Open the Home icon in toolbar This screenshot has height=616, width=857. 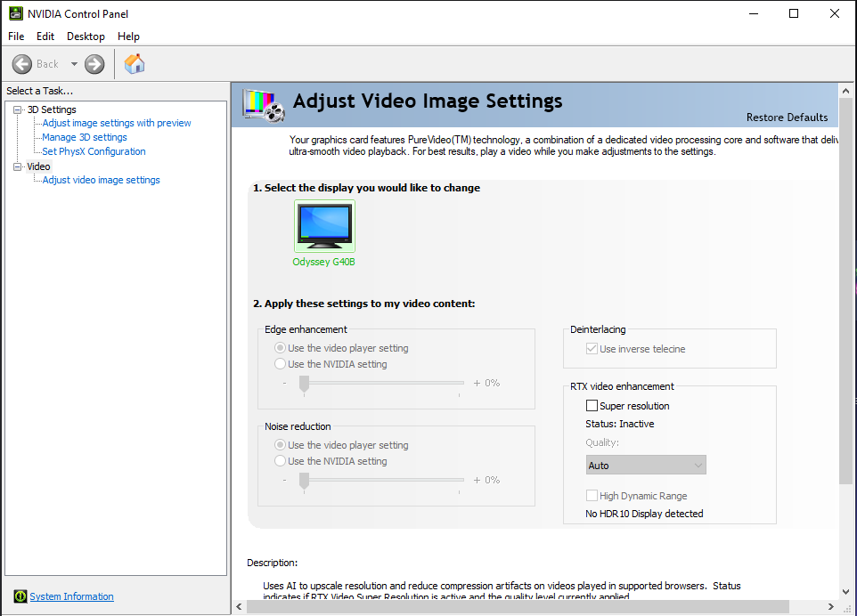[135, 64]
